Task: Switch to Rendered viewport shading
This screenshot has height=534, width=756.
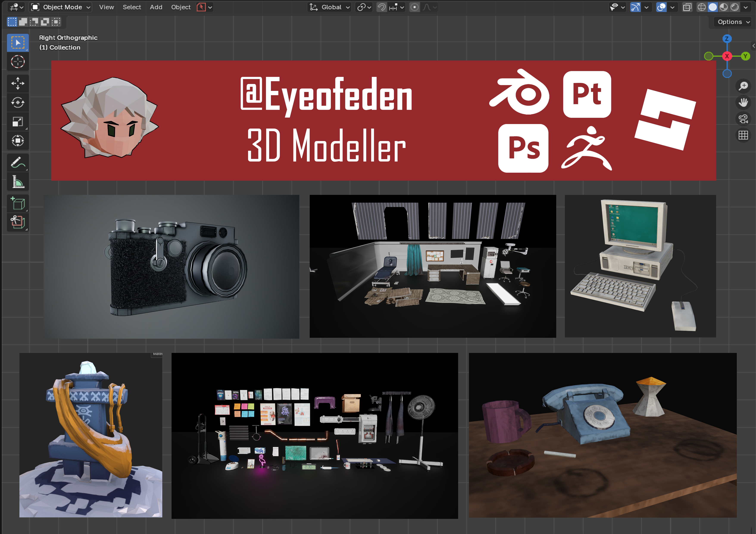Action: (x=735, y=7)
